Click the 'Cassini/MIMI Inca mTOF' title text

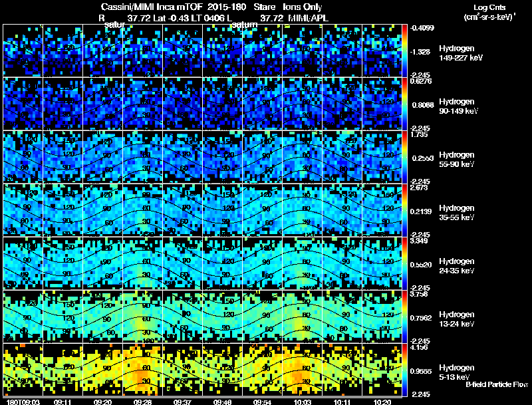point(152,7)
